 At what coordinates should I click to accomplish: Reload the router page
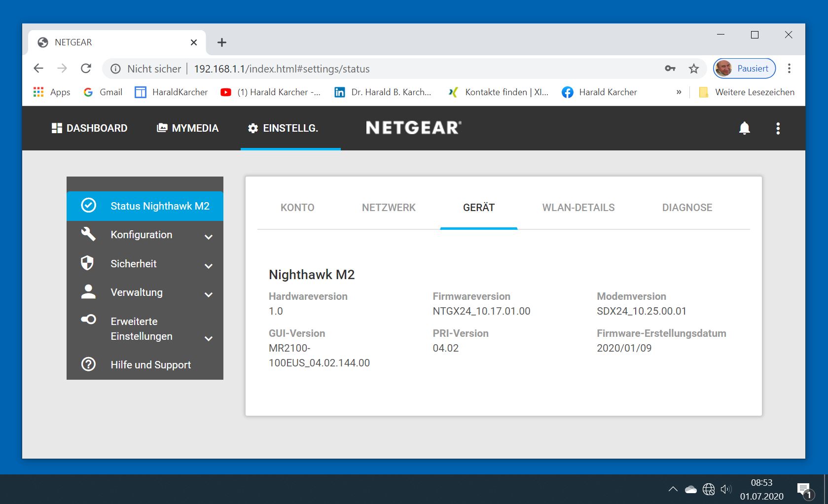(x=86, y=69)
